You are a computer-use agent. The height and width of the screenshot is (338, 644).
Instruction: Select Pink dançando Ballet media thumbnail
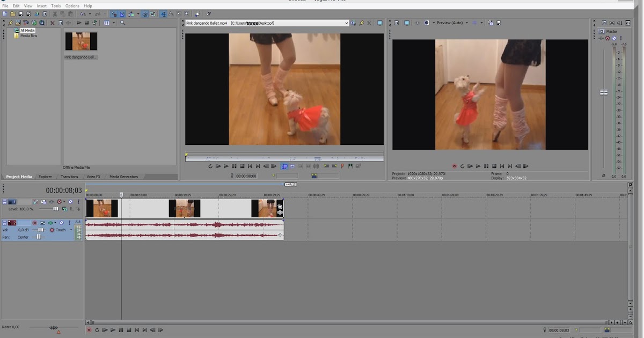pos(81,41)
